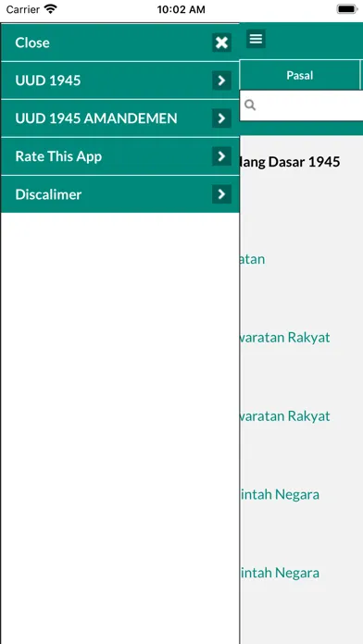The height and width of the screenshot is (644, 363).
Task: Expand the UUD 1945 AMANDEMEN chevron
Action: coord(221,118)
